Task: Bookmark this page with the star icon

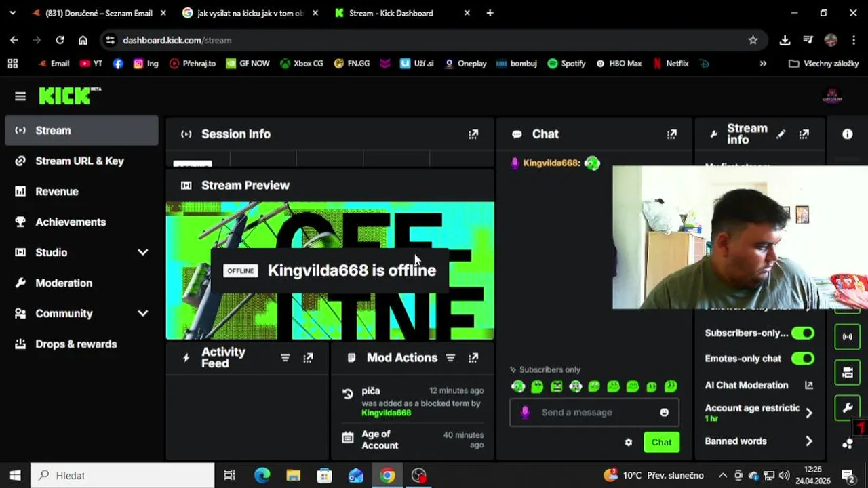Action: tap(753, 40)
